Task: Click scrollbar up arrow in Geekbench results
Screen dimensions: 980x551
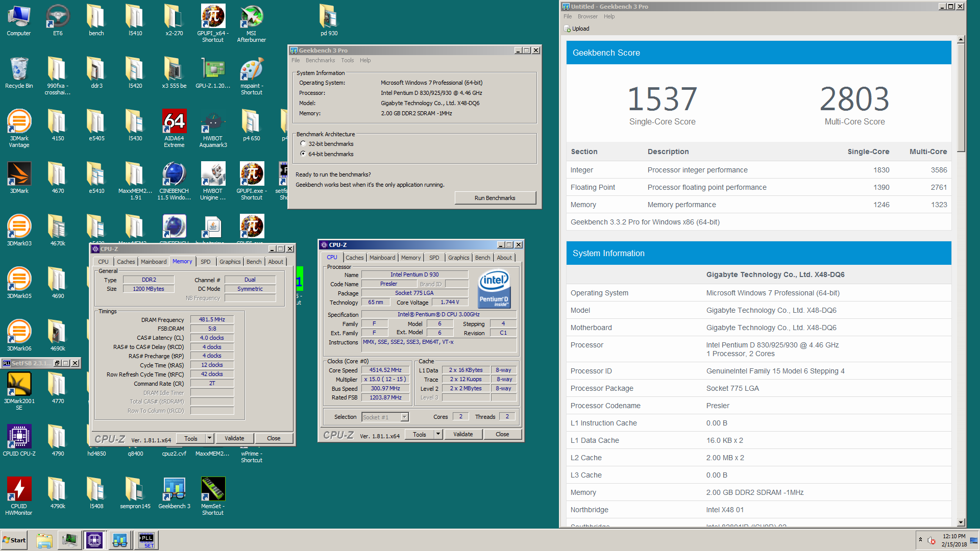Action: point(961,39)
